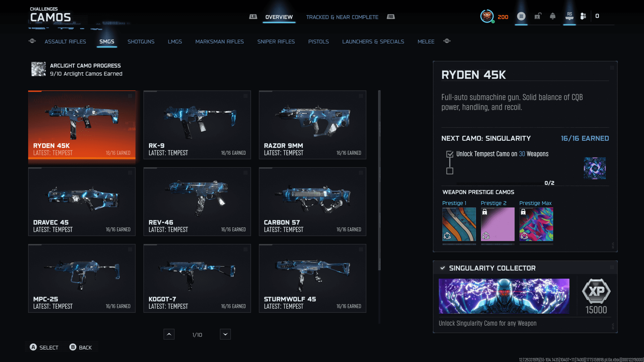Select the Prestige 1 camo swatch
644x362 pixels.
[459, 224]
